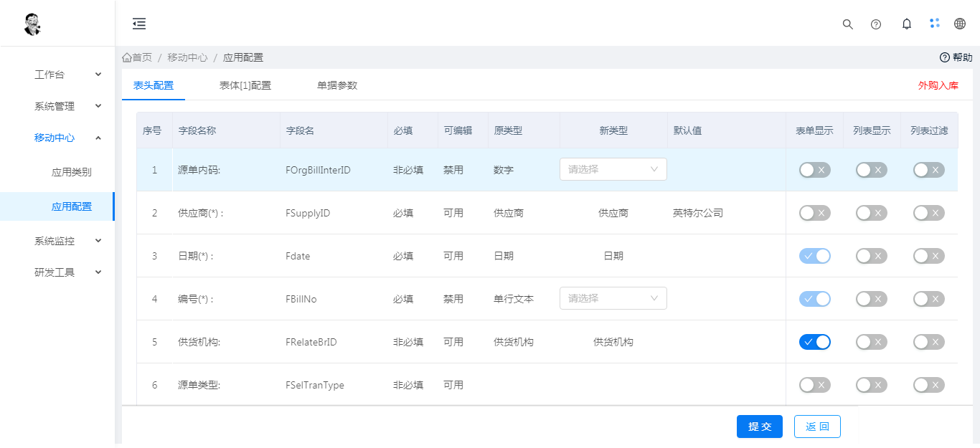Open notifications with the bell icon
Viewport: 980px width, 448px height.
pyautogui.click(x=906, y=24)
